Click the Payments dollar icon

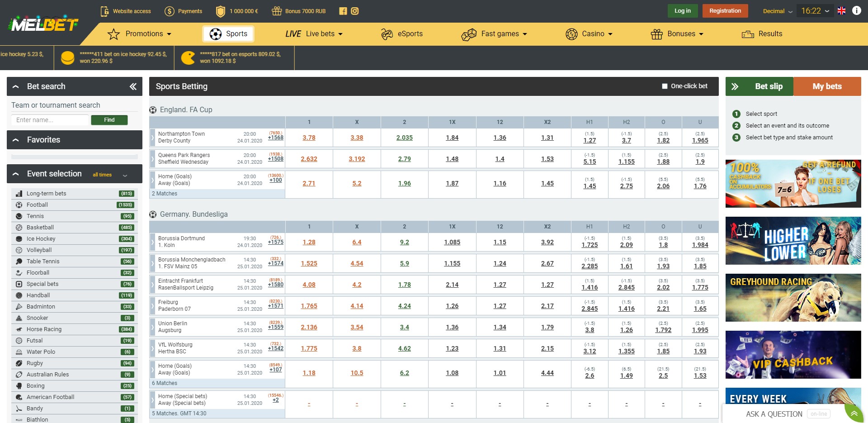pos(170,11)
